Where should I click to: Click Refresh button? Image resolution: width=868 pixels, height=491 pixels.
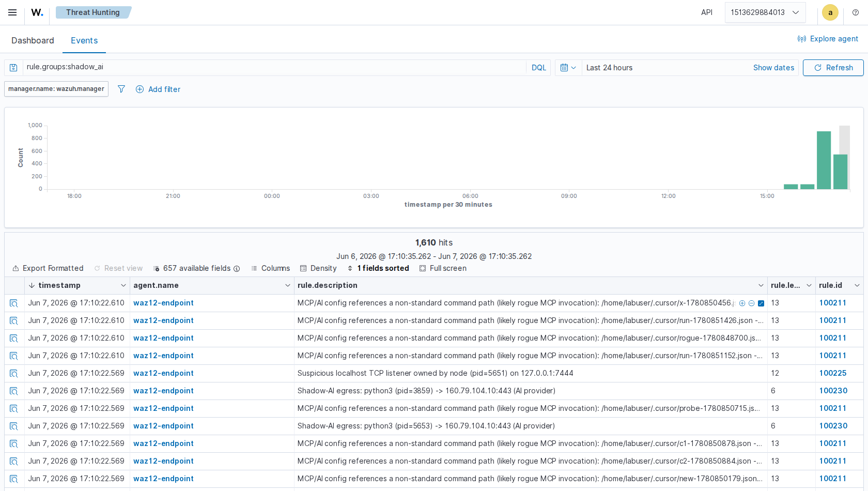coord(833,68)
